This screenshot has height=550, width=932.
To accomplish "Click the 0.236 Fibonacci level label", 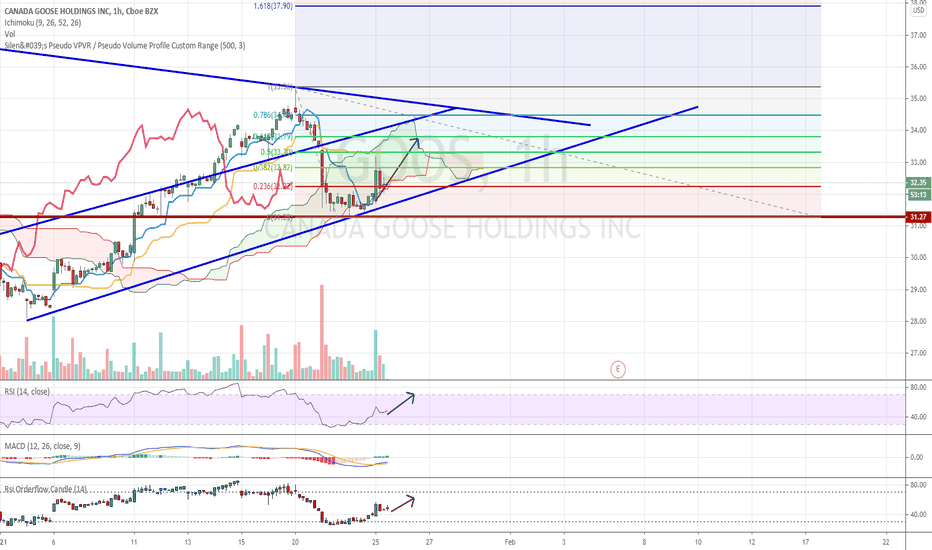I will point(273,187).
